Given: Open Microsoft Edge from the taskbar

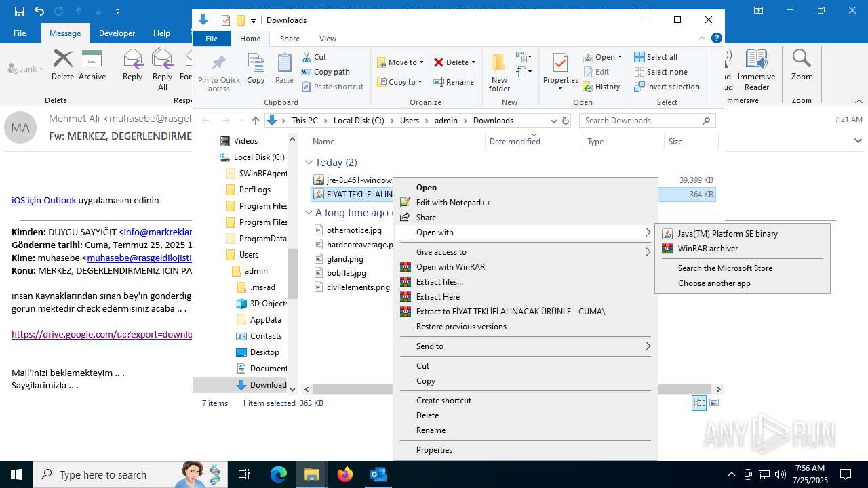Looking at the screenshot, I should pos(279,474).
